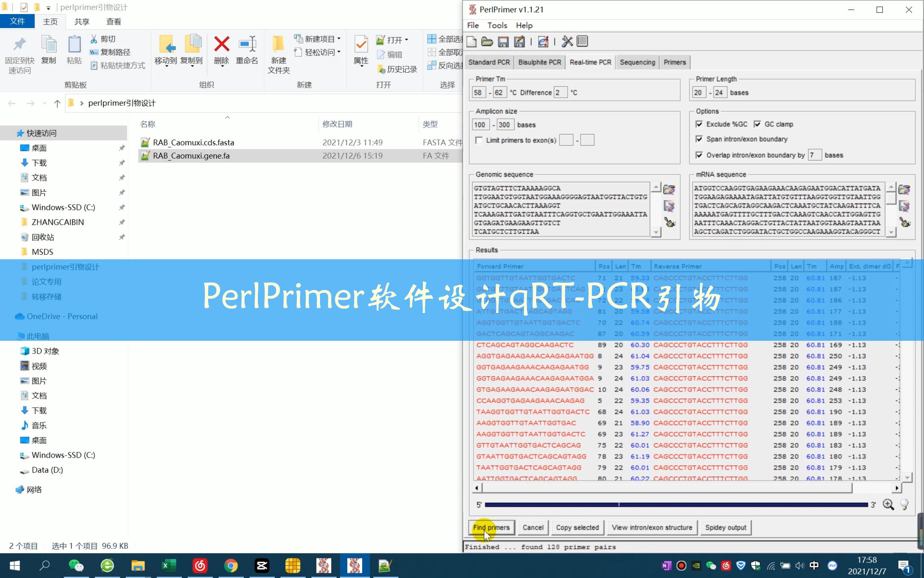
Task: Open WeChat from the taskbar
Action: click(x=76, y=566)
